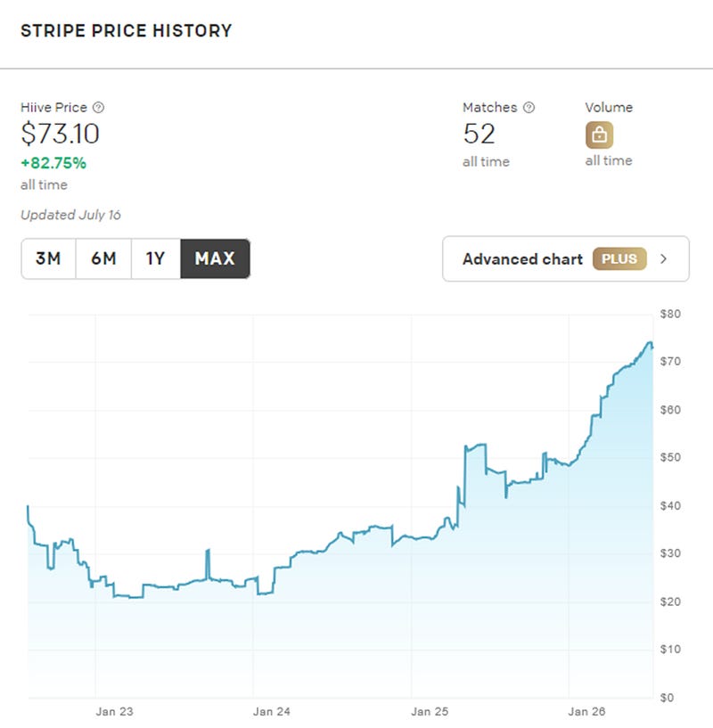713x728 pixels.
Task: Click the Updated July 16 note
Action: [x=70, y=215]
